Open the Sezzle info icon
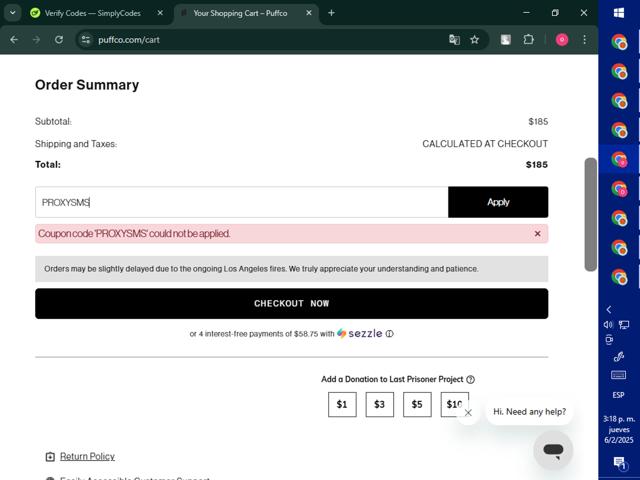Viewport: 640px width, 480px height. pos(389,334)
